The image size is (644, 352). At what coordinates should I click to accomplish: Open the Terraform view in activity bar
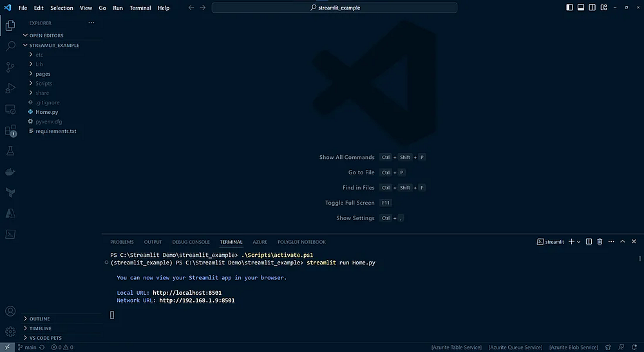pyautogui.click(x=10, y=192)
